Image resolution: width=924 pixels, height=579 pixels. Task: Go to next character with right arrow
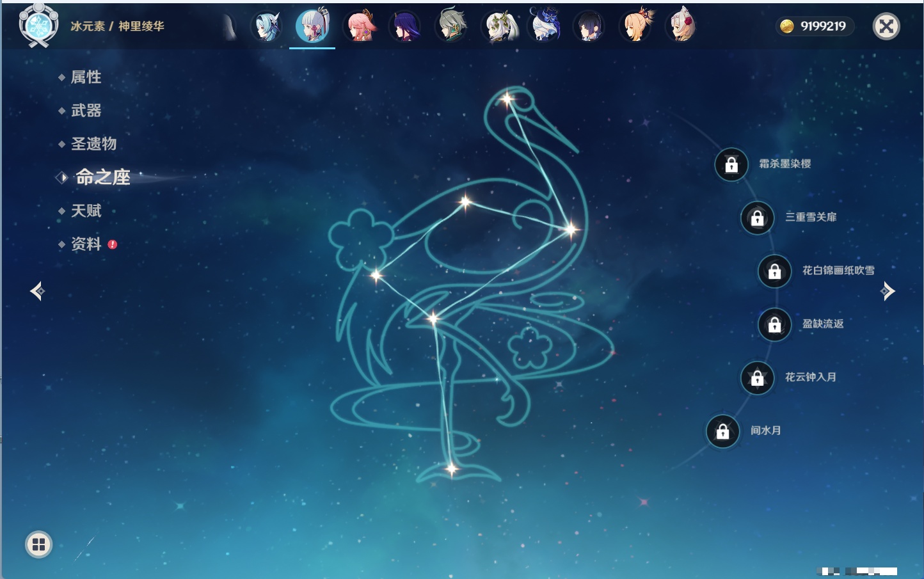tap(888, 291)
